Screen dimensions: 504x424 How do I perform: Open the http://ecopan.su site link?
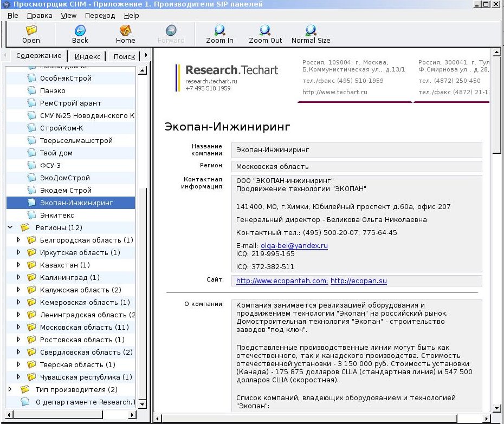pos(358,281)
